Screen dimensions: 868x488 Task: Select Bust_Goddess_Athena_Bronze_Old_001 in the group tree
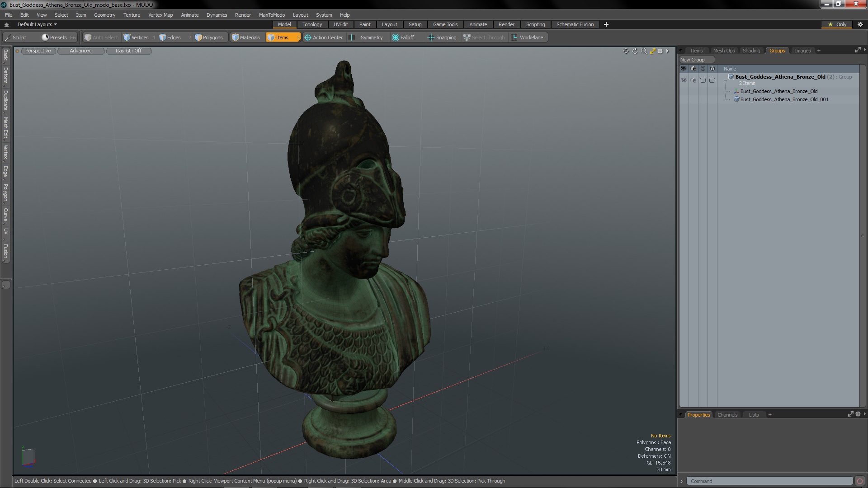(x=784, y=99)
